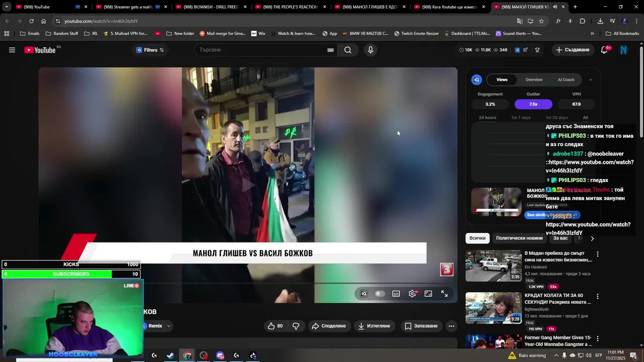
Task: Open the YouTube hamburger guide menu
Action: (x=12, y=50)
